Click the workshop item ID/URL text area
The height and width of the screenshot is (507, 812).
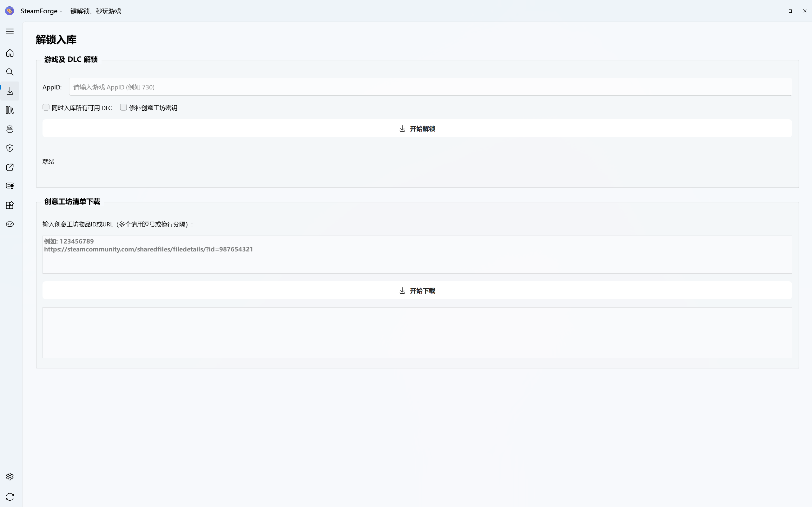[417, 255]
